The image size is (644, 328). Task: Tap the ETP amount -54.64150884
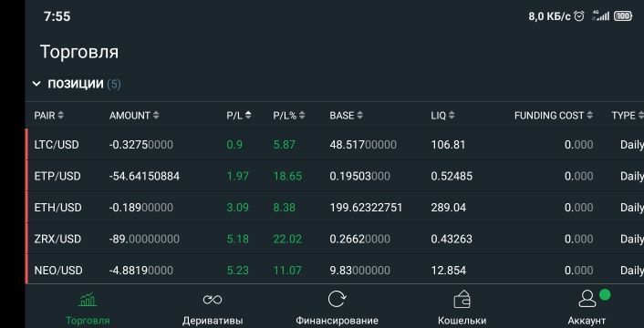[144, 177]
